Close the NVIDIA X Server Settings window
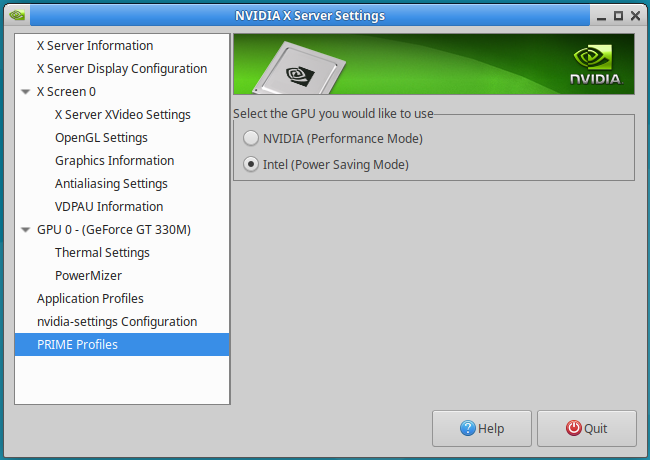The width and height of the screenshot is (650, 460). (635, 16)
